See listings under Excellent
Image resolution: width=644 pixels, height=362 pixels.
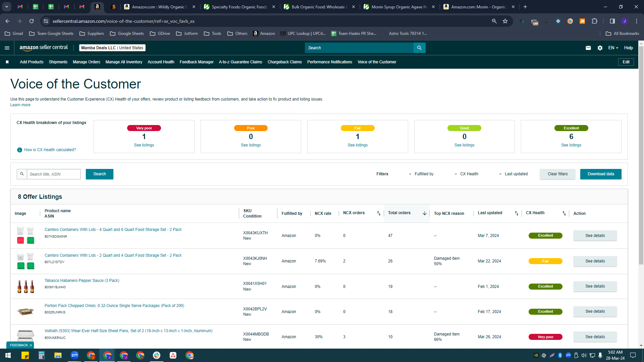(571, 145)
